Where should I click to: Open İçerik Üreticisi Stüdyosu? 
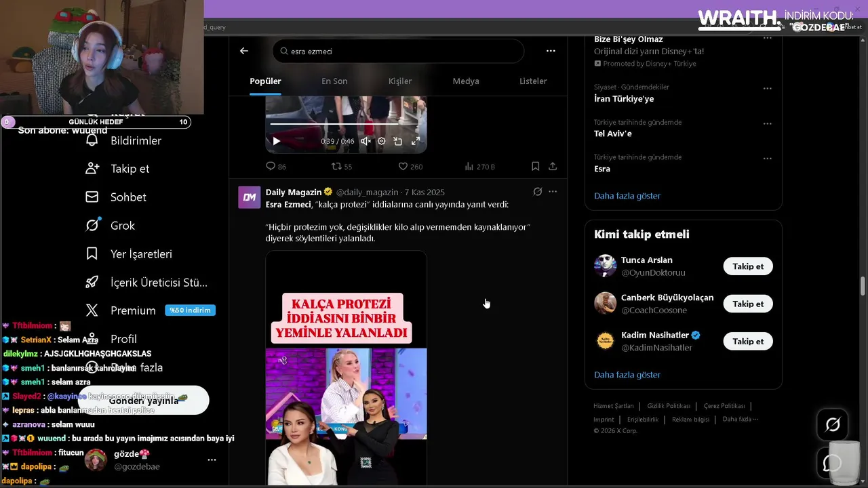(146, 282)
